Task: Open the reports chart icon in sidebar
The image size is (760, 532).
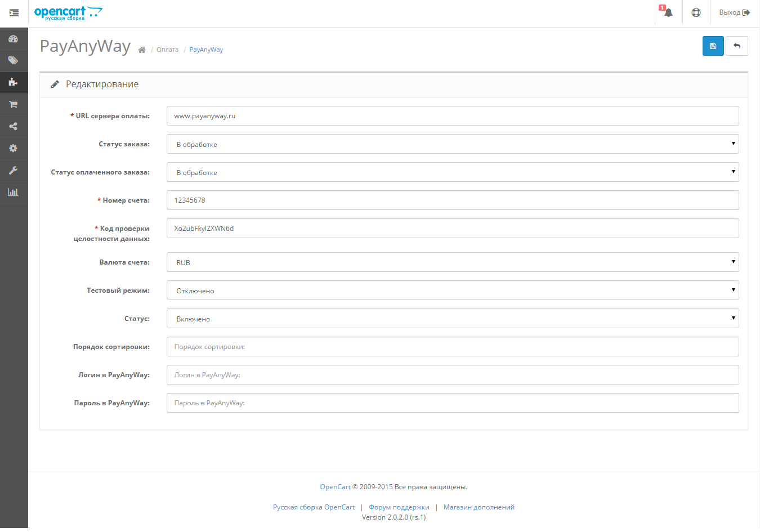Action: point(14,193)
